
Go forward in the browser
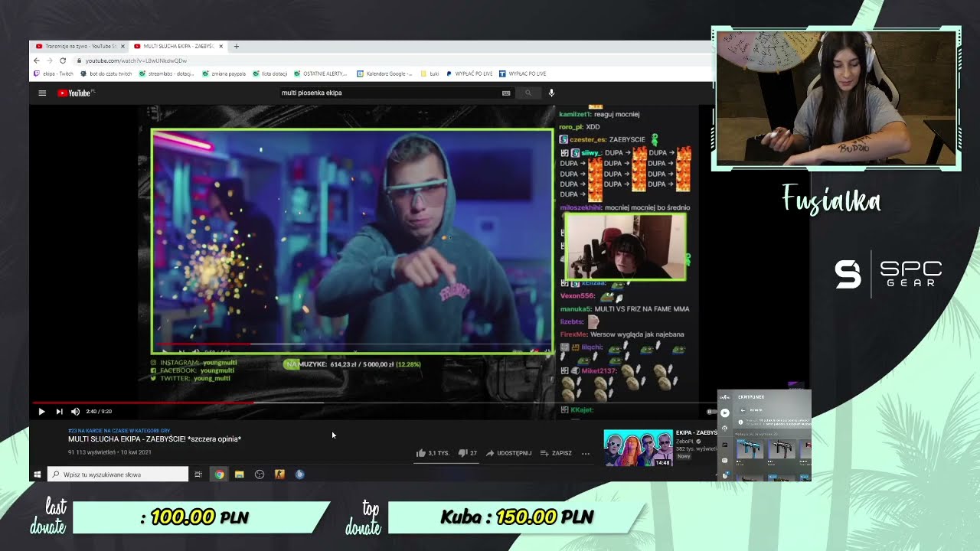pyautogui.click(x=49, y=60)
